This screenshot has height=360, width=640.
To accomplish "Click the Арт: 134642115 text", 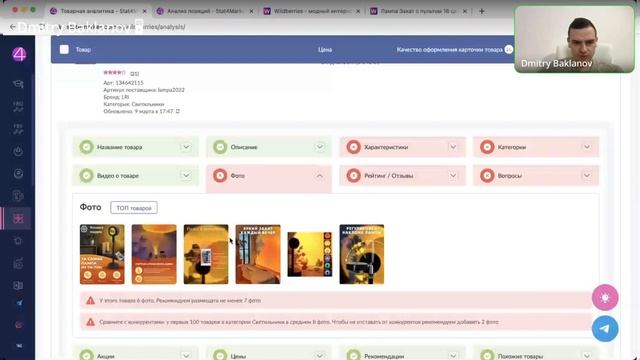I will point(123,83).
